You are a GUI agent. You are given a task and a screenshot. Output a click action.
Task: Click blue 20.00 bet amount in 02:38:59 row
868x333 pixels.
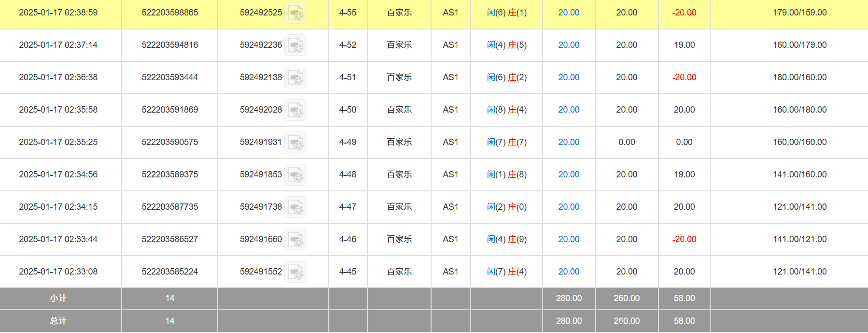568,13
